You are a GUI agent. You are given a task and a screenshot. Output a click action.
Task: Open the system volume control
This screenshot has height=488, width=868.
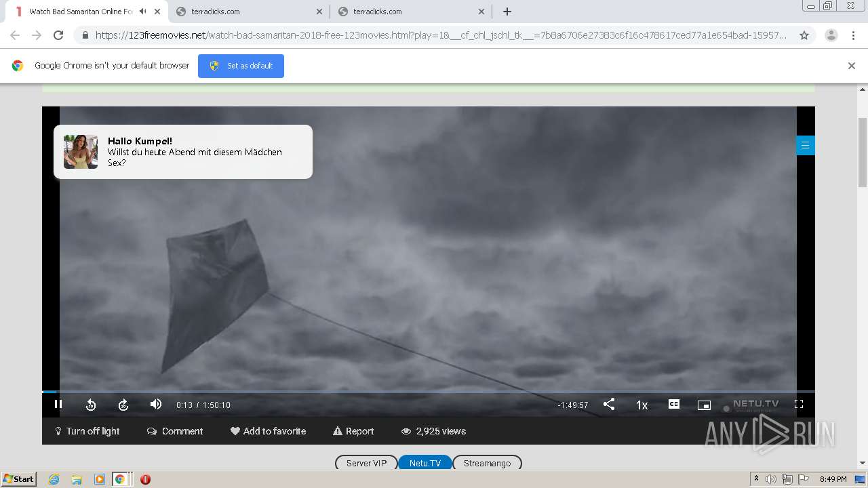click(770, 479)
